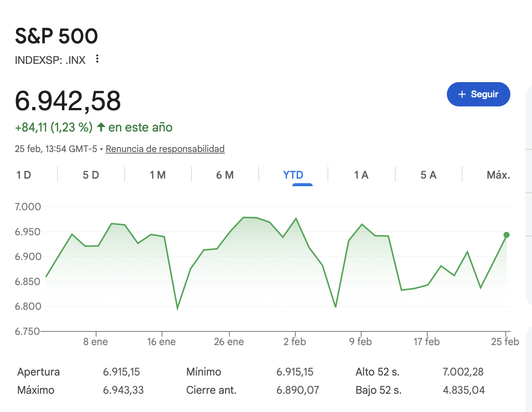The image size is (532, 412).
Task: Open the Renuncia de responsabilidad link
Action: click(165, 149)
